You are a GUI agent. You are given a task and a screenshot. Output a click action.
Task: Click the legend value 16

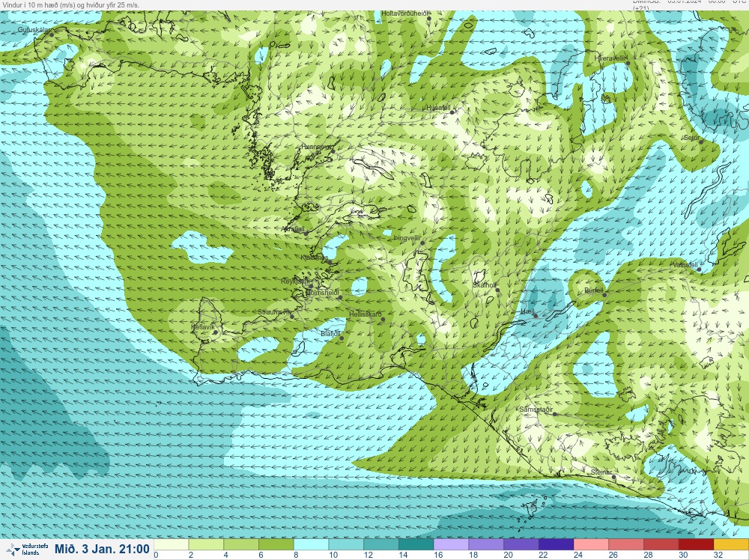point(438,555)
